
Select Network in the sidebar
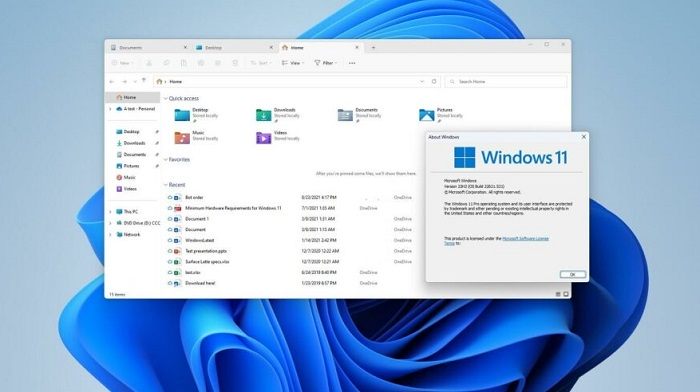129,234
